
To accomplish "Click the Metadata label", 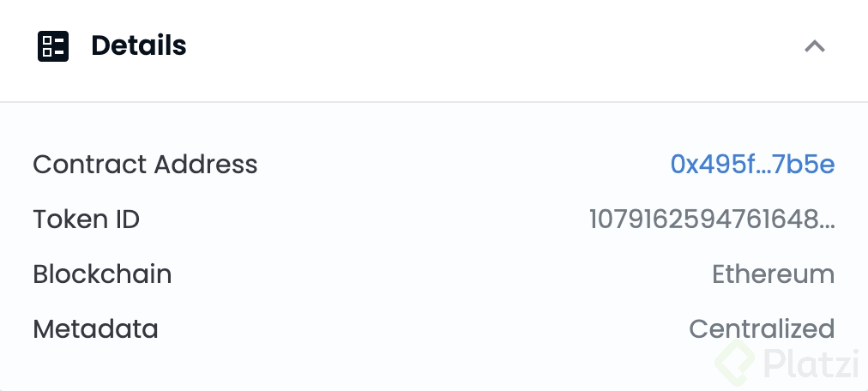I will 95,328.
